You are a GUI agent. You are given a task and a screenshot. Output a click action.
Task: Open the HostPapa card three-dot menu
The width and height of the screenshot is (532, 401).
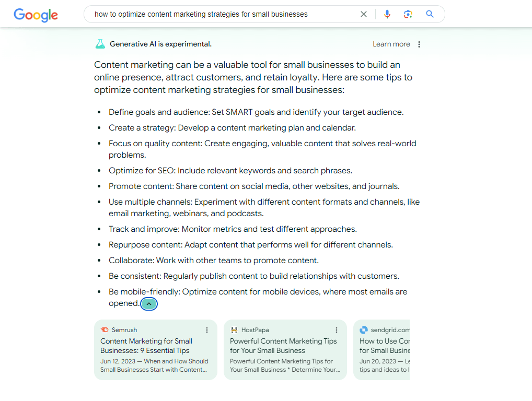pos(337,330)
